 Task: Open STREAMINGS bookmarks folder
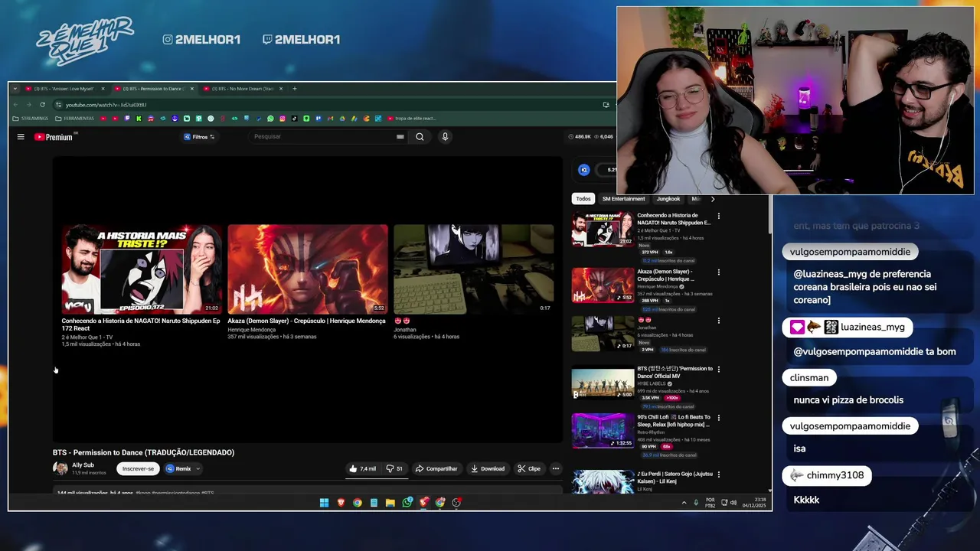tap(31, 119)
